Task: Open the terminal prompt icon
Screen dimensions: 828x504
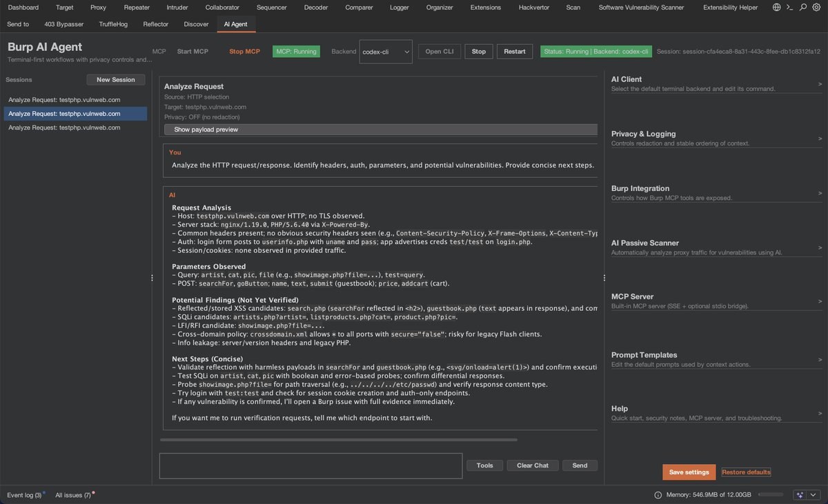Action: tap(790, 8)
